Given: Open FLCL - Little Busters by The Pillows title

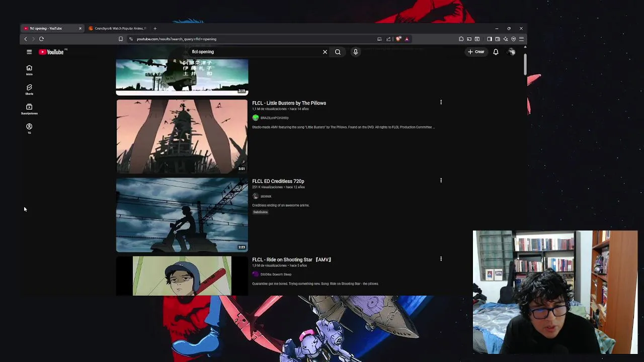Looking at the screenshot, I should click(289, 103).
